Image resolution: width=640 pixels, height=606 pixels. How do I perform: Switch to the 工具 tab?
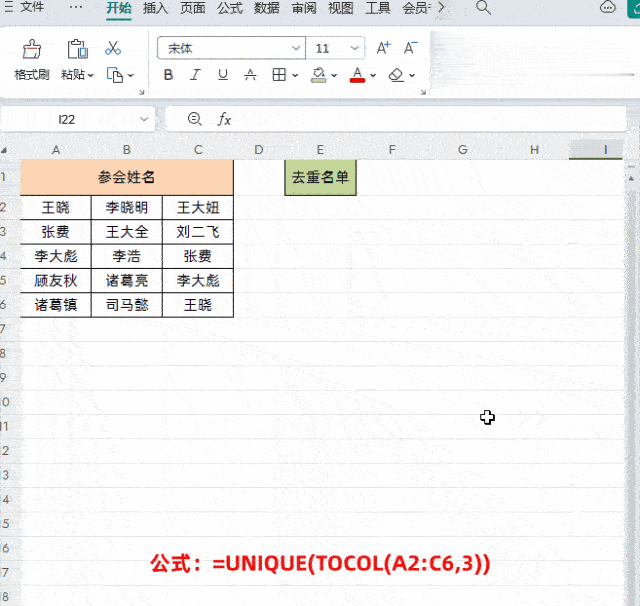(x=378, y=8)
